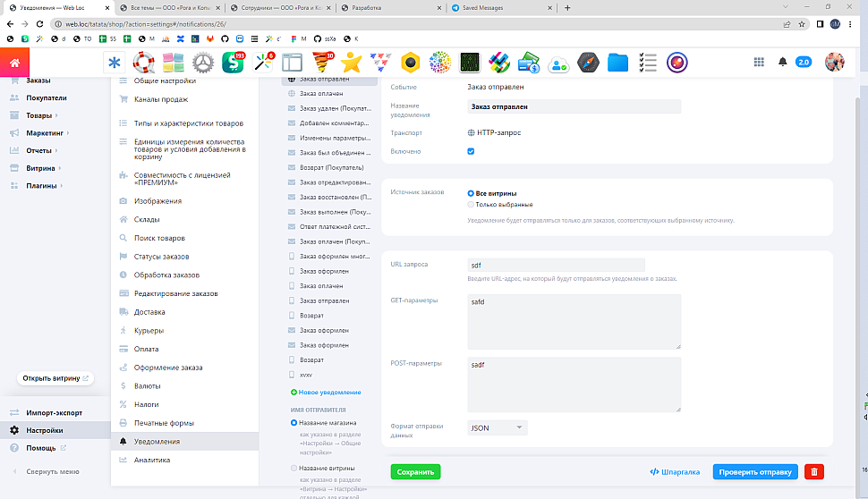This screenshot has width=868, height=499.
Task: Expand the Товары sidebar menu
Action: pos(39,115)
